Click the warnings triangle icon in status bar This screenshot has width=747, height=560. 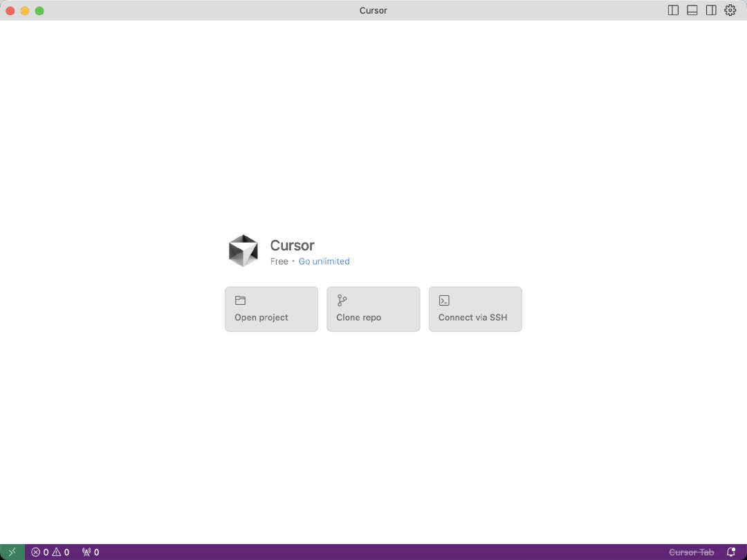[x=57, y=552]
